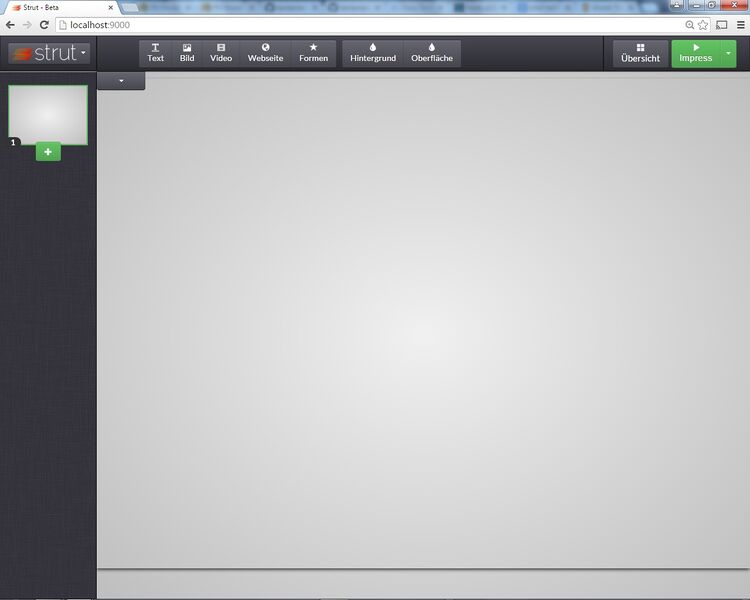The width and height of the screenshot is (750, 600).
Task: Close the Strut - Beta tab
Action: pyautogui.click(x=112, y=7)
